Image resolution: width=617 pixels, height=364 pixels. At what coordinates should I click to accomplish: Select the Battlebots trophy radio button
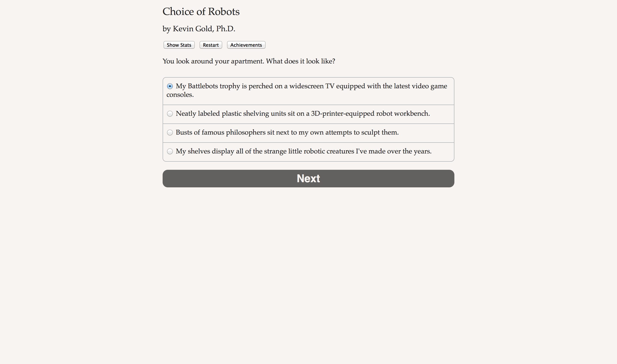(170, 86)
